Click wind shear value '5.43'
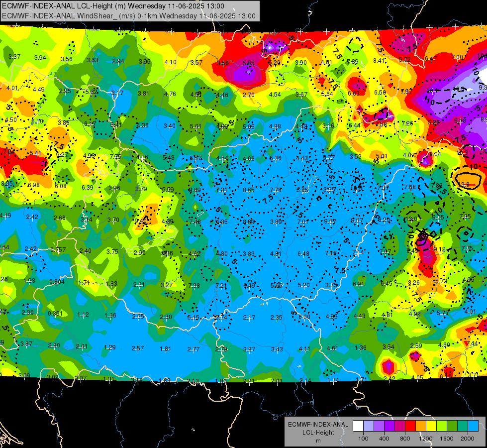Viewport: 487px width, 448px height. (169, 158)
